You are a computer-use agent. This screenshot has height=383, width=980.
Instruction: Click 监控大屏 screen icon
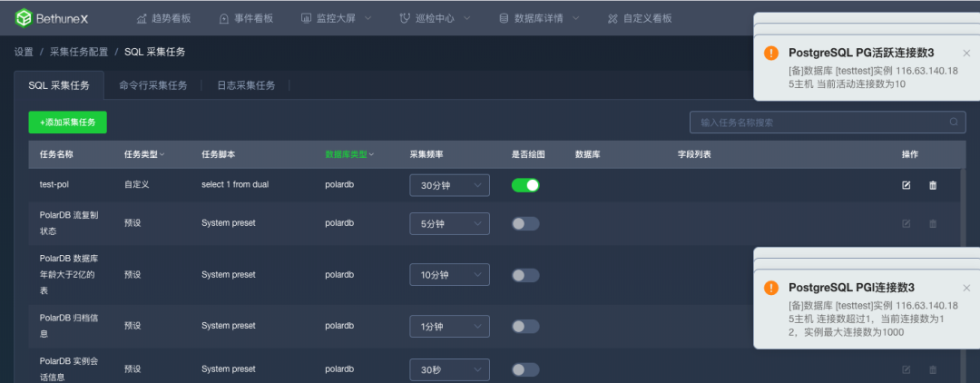coord(307,19)
